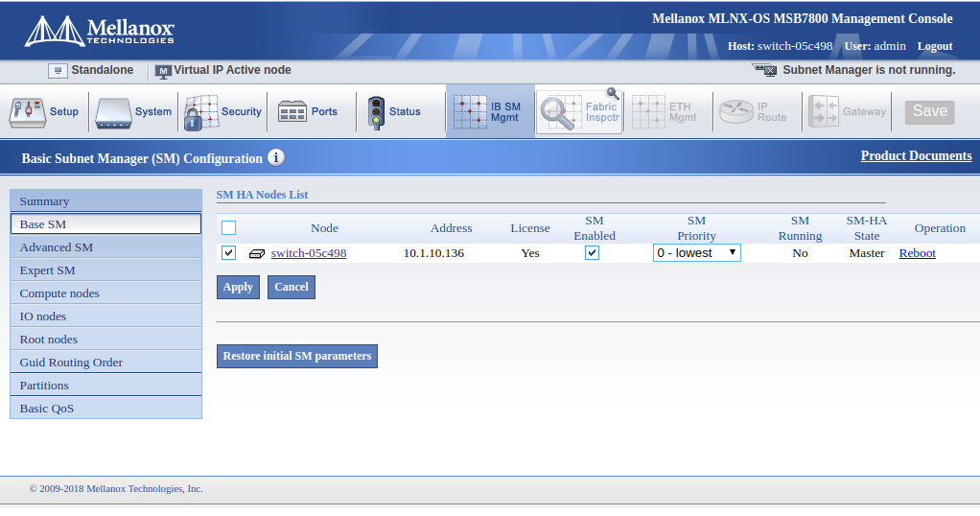Click the Gateway arrows icon
The image size is (980, 516).
[823, 111]
